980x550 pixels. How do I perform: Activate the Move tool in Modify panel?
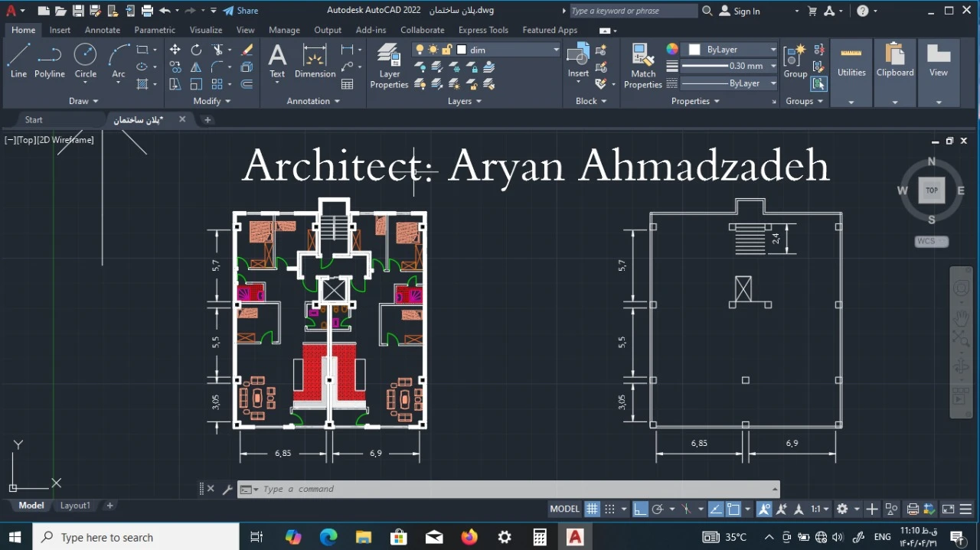[x=175, y=50]
